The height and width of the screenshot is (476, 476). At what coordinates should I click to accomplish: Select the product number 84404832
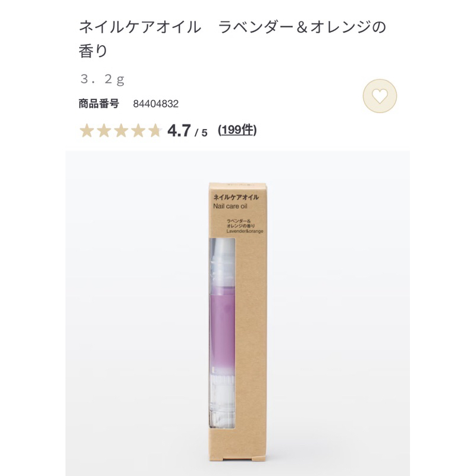point(156,104)
